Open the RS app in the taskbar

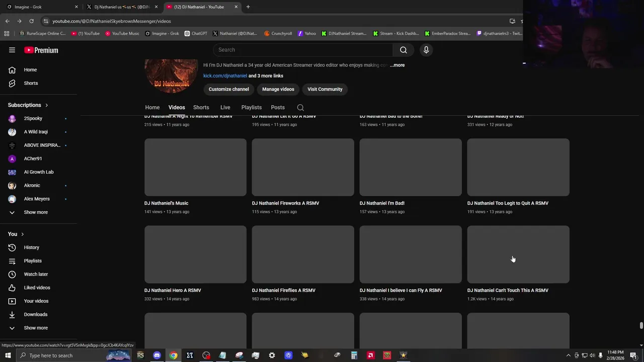click(140, 355)
